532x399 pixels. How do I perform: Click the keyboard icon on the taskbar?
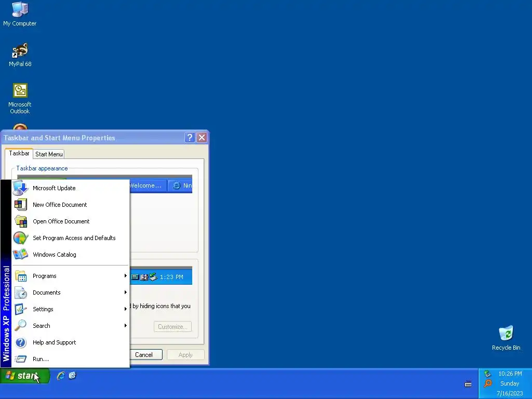click(468, 384)
